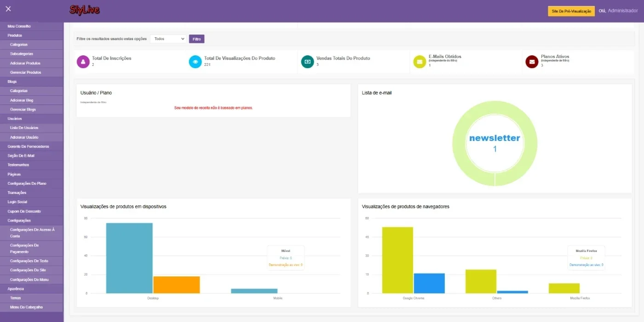Open Configurações Do Menu

(x=31, y=280)
